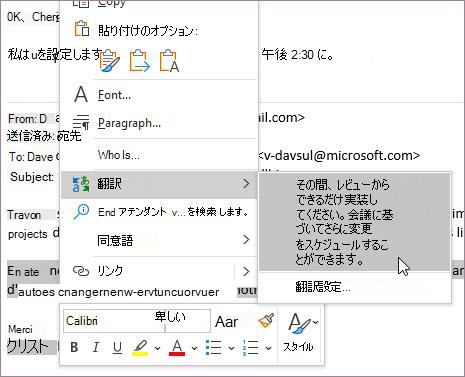Screen dimensions: 465x377
Task: Toggle Bold formatting
Action: click(x=74, y=348)
